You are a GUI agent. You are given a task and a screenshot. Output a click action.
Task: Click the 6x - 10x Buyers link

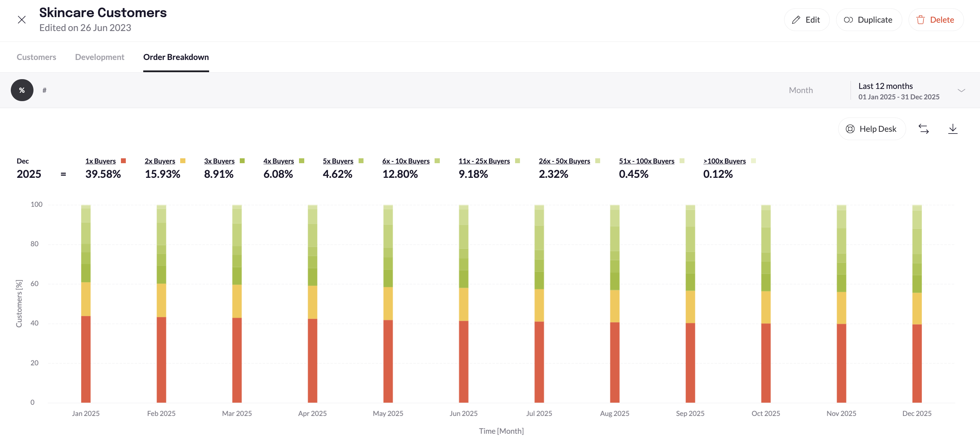[x=406, y=161]
